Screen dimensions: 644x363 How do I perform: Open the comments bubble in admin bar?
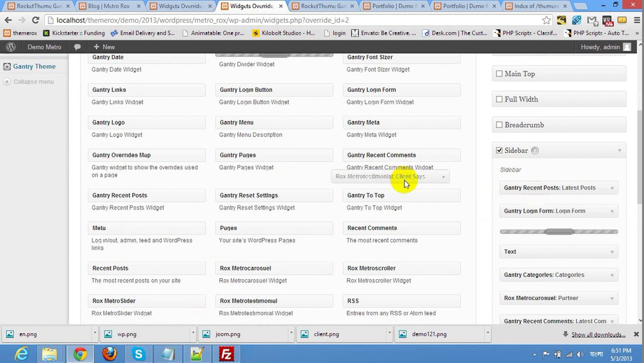pyautogui.click(x=77, y=47)
